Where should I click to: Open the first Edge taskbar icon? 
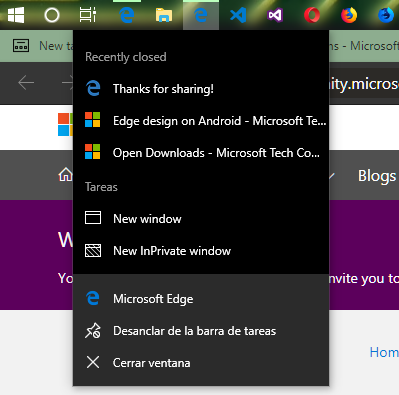click(127, 15)
